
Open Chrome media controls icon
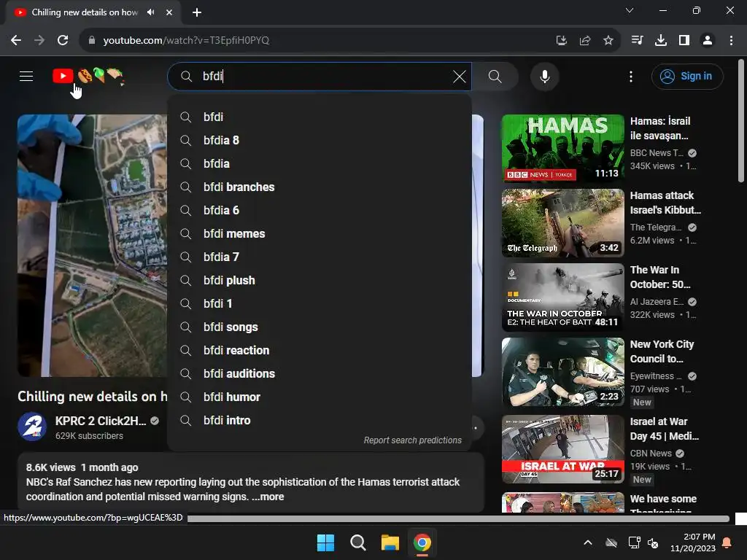coord(637,41)
